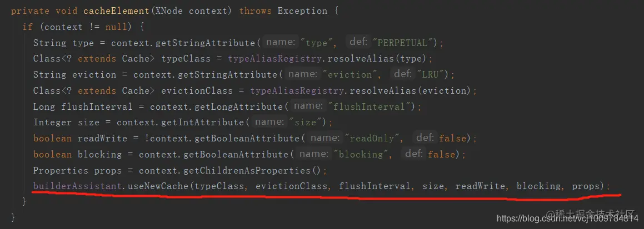This screenshot has width=644, height=229.
Task: Click the "flushInterval" string literal
Action: point(372,106)
